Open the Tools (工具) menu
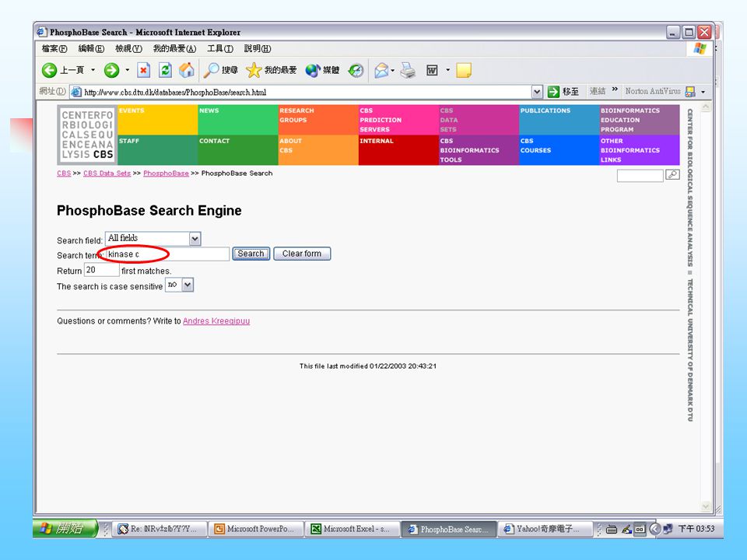This screenshot has width=747, height=560. (x=220, y=48)
